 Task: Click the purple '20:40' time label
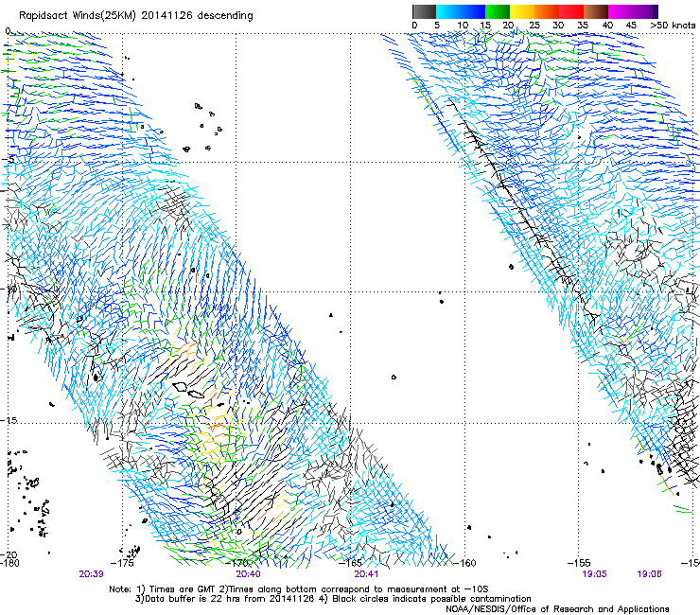(x=248, y=574)
